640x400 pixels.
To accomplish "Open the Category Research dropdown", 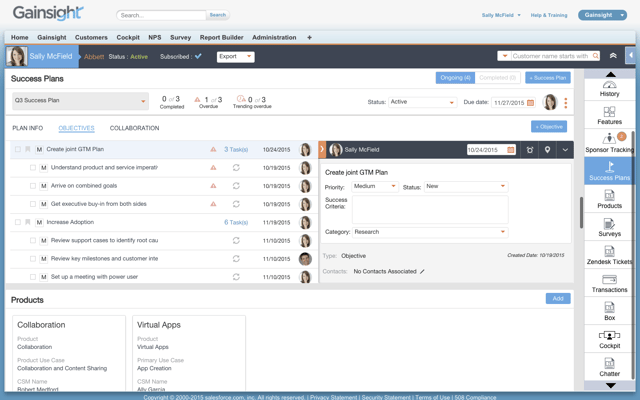I will point(430,232).
